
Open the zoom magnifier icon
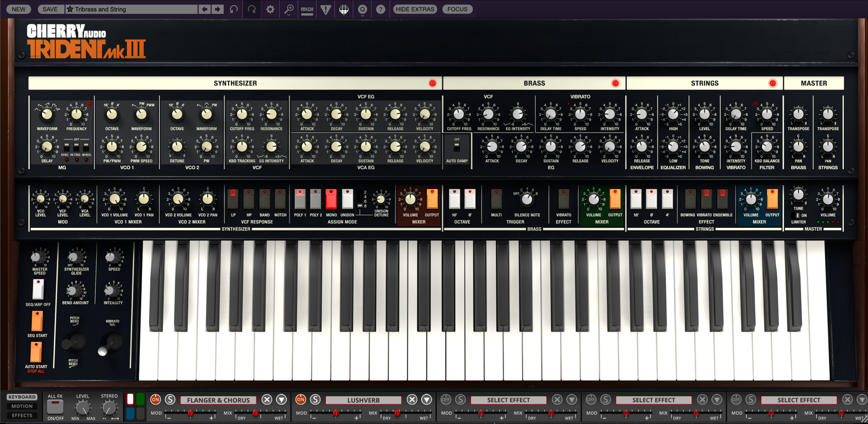click(x=289, y=9)
